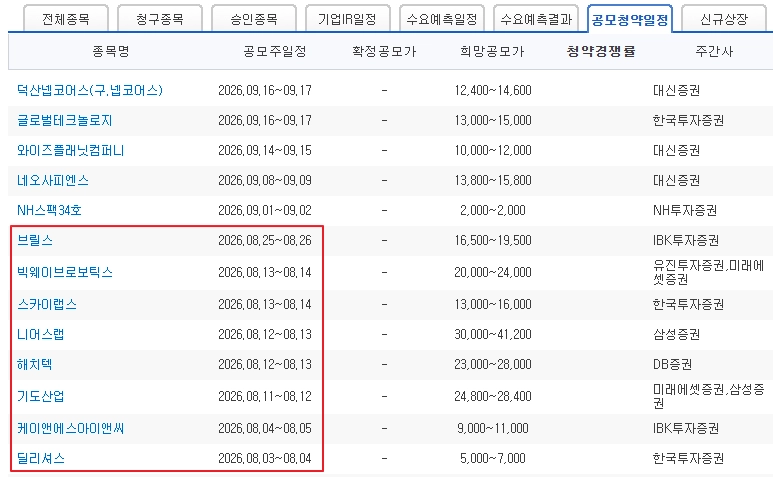Click the 23,000~28,000 price range
Screen dimensions: 773x477
pos(493,365)
